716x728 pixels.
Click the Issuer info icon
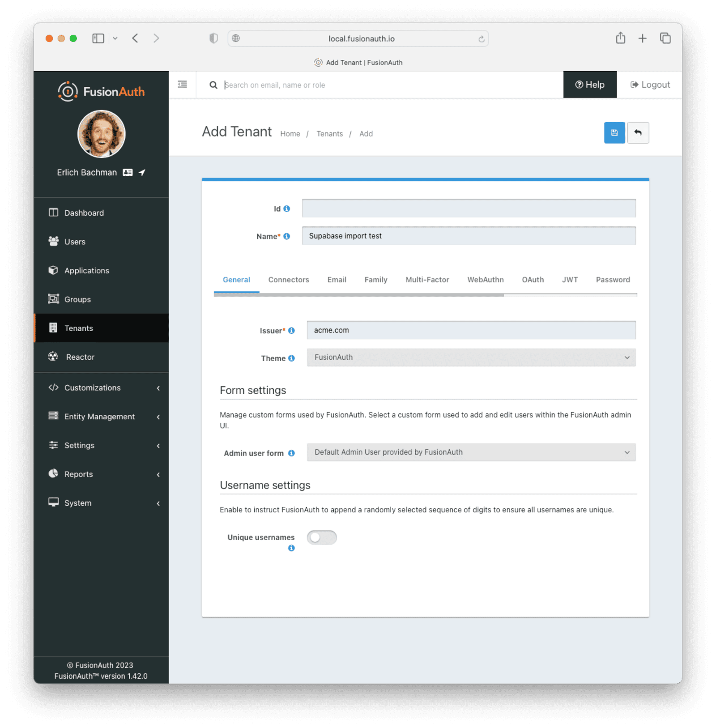pos(291,330)
